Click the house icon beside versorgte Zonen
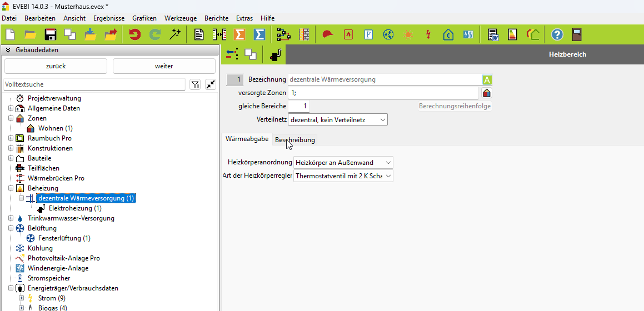The width and height of the screenshot is (644, 311). pos(487,93)
